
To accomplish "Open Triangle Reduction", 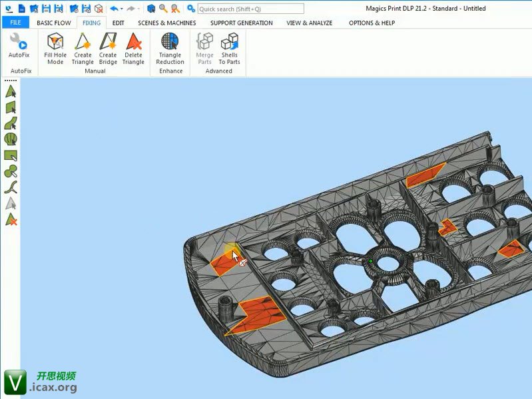I will [170, 49].
